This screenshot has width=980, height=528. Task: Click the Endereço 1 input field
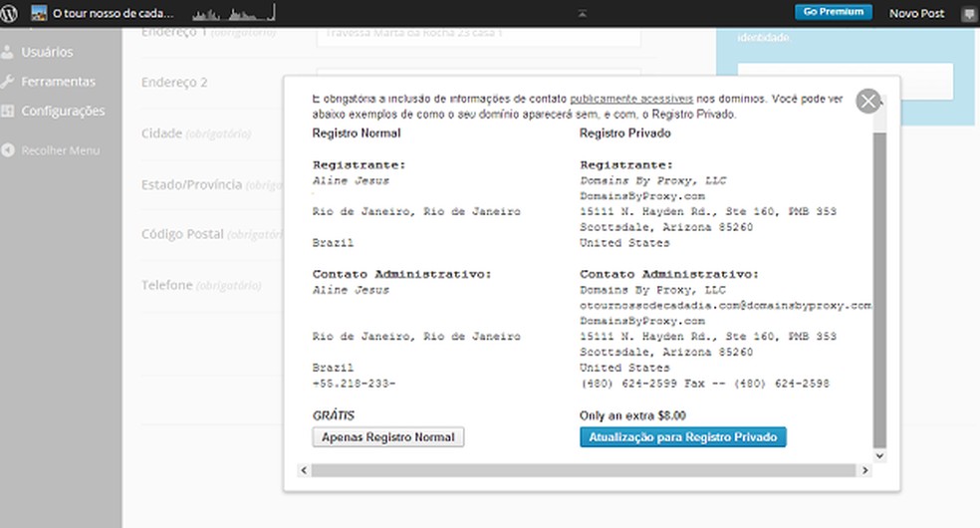[478, 35]
